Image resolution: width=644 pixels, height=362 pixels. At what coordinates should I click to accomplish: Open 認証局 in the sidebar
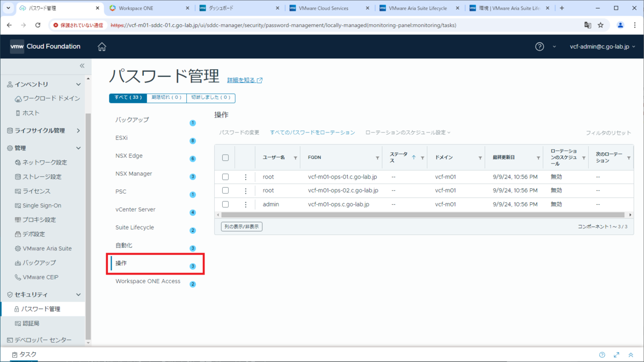27,324
